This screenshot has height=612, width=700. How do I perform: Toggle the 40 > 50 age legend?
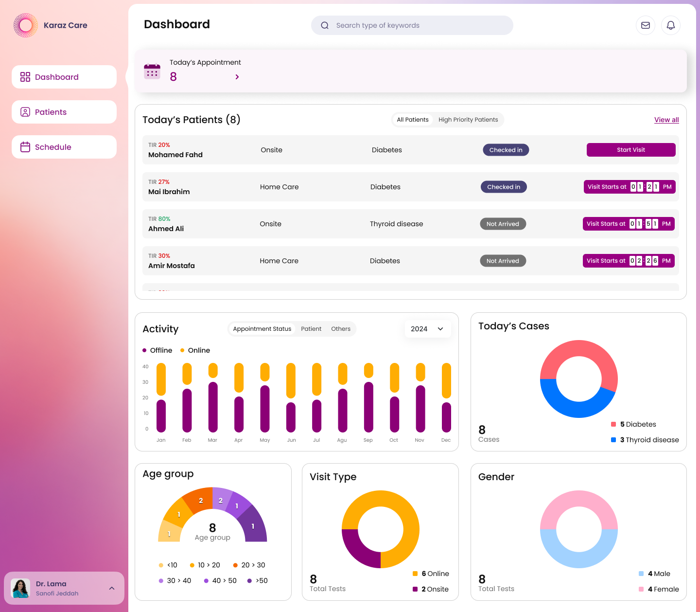pos(220,580)
